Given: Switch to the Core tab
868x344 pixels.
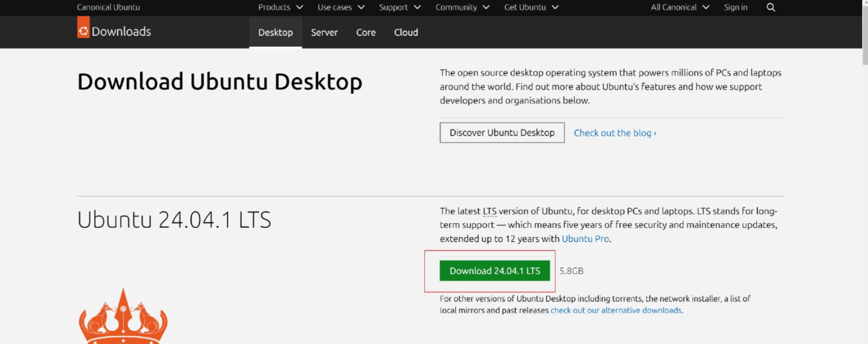Looking at the screenshot, I should [366, 32].
